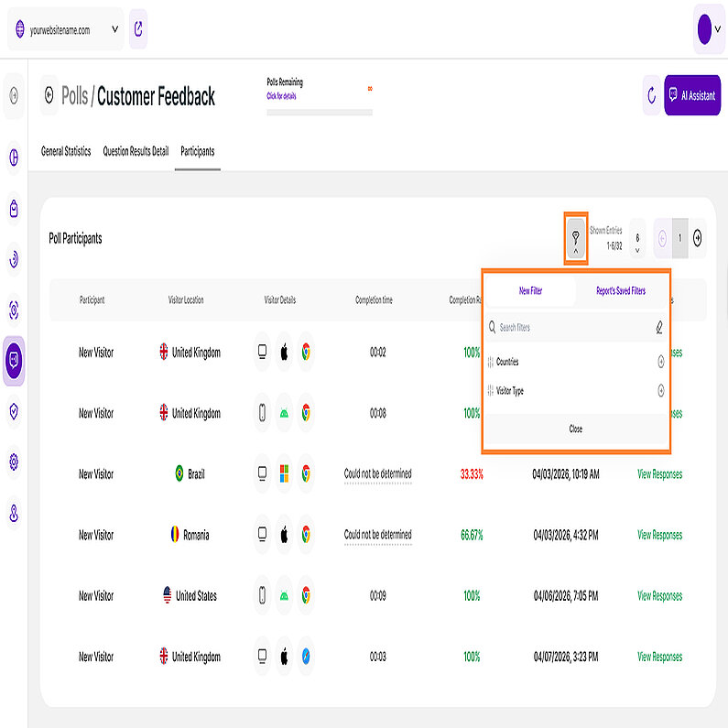The height and width of the screenshot is (728, 728).
Task: Select the active Polls chat sidebar icon
Action: pyautogui.click(x=14, y=361)
